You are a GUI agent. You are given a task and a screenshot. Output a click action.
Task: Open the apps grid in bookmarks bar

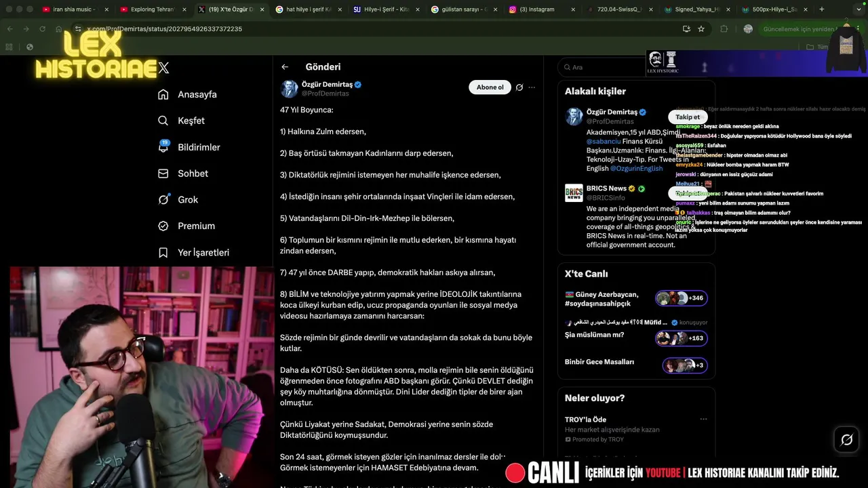[9, 47]
